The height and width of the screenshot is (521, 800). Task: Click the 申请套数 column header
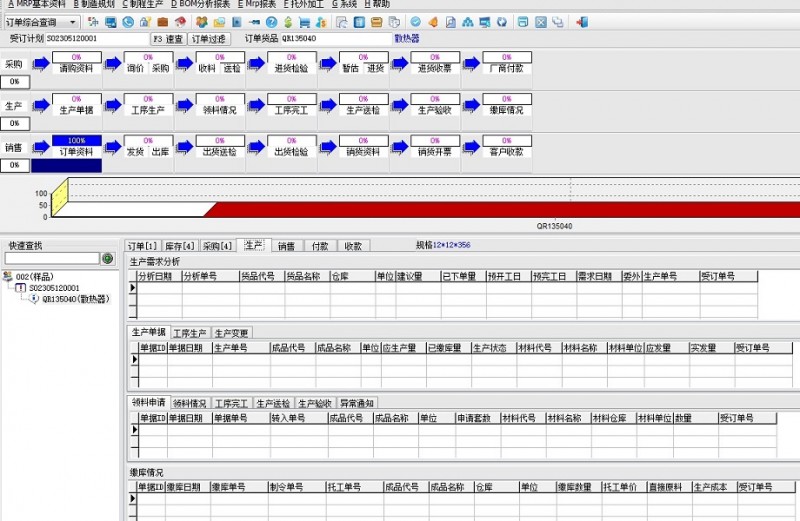coord(478,418)
